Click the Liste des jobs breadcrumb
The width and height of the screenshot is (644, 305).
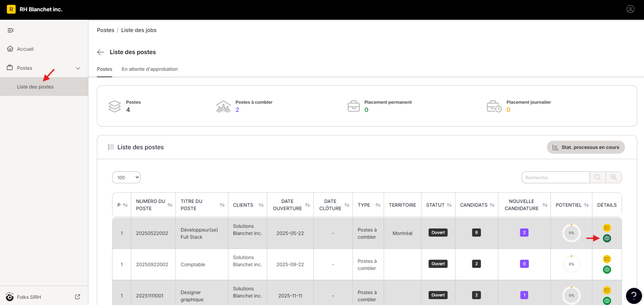(139, 30)
